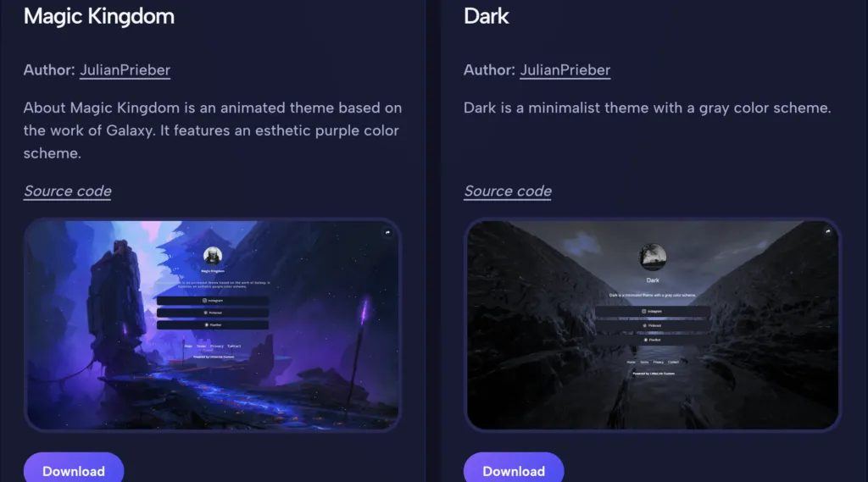Click Contact footer link in Magic Kingdom preview
Viewport: 868px width, 482px height.
tap(234, 346)
